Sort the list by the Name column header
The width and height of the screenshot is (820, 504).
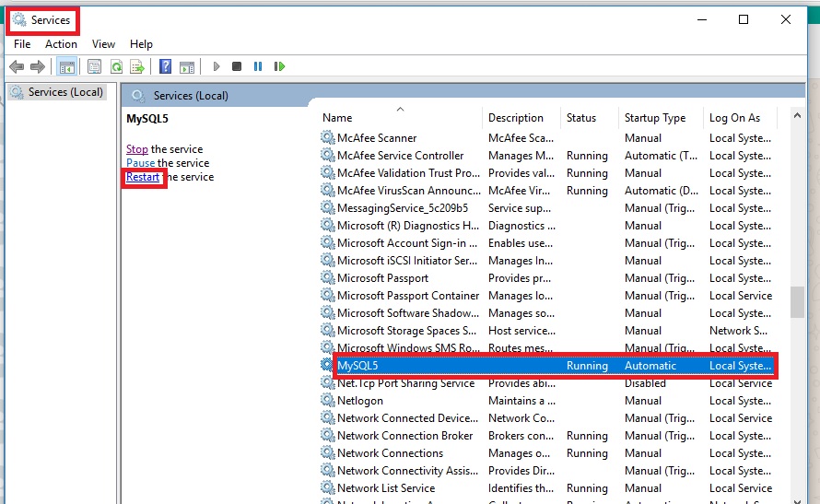click(x=337, y=118)
